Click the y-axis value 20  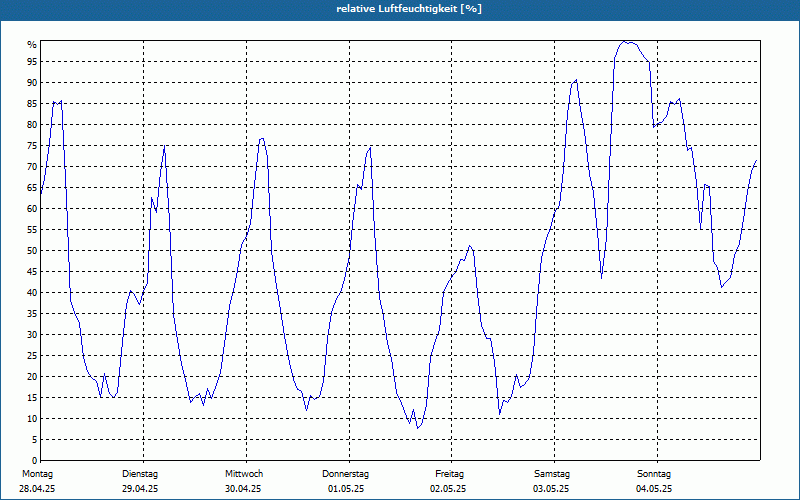click(32, 377)
